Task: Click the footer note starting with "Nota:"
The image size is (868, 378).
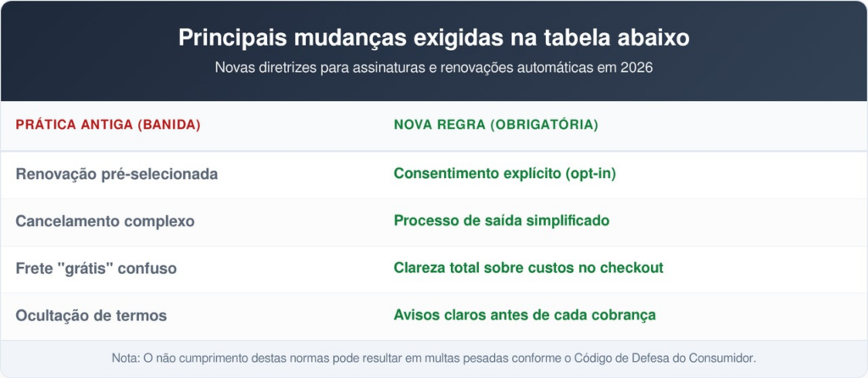Action: click(433, 359)
